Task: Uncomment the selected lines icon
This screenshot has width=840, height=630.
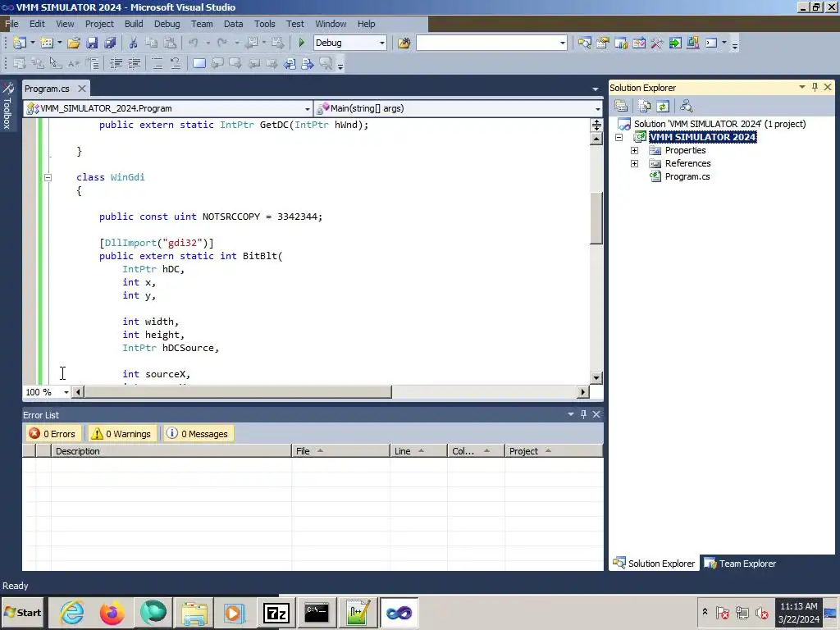Action: 176,64
